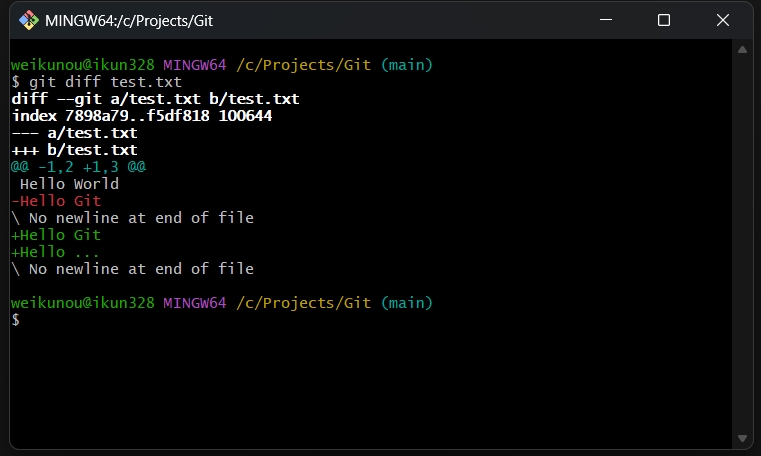Click the index 7898a79..f5df818 line
This screenshot has width=761, height=456.
pos(142,116)
